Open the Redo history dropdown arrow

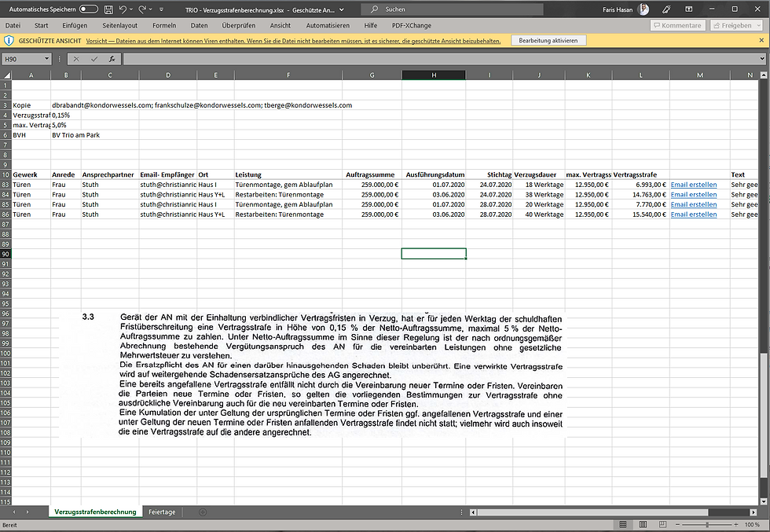[x=150, y=9]
